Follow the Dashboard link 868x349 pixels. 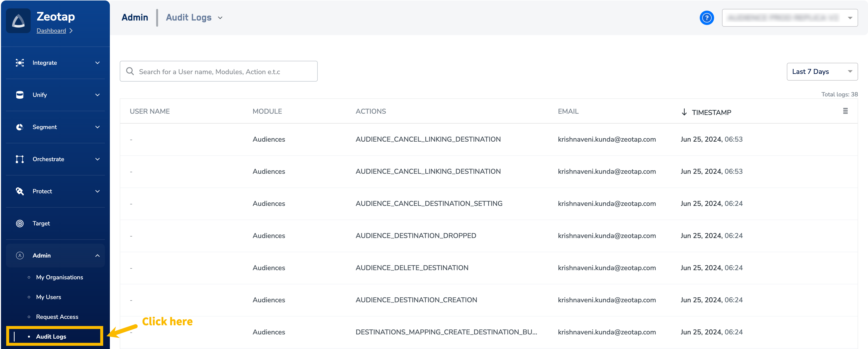pyautogui.click(x=51, y=31)
